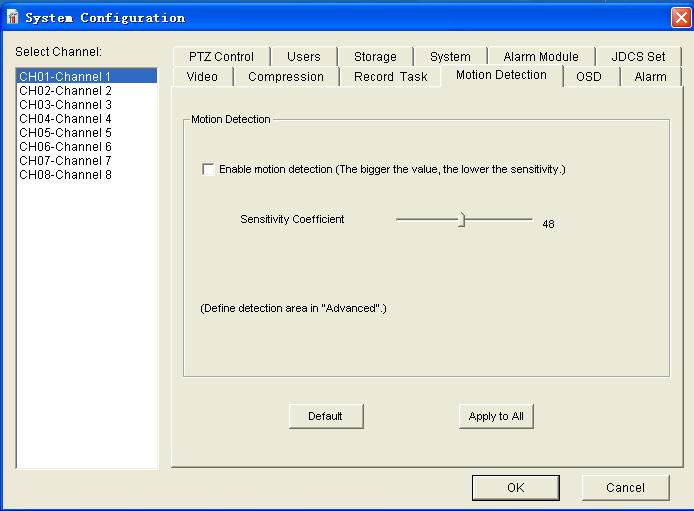
Task: Select CH07-Channel 7 in the list
Action: (87, 161)
